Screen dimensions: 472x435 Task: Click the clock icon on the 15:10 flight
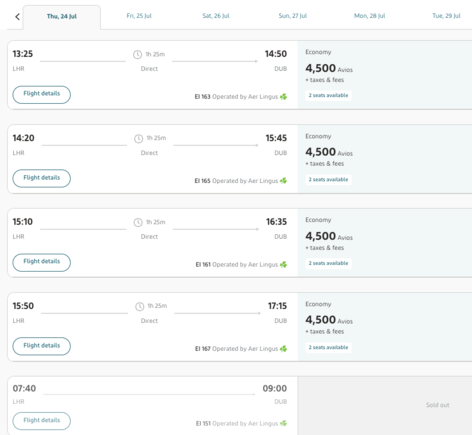[x=138, y=222]
